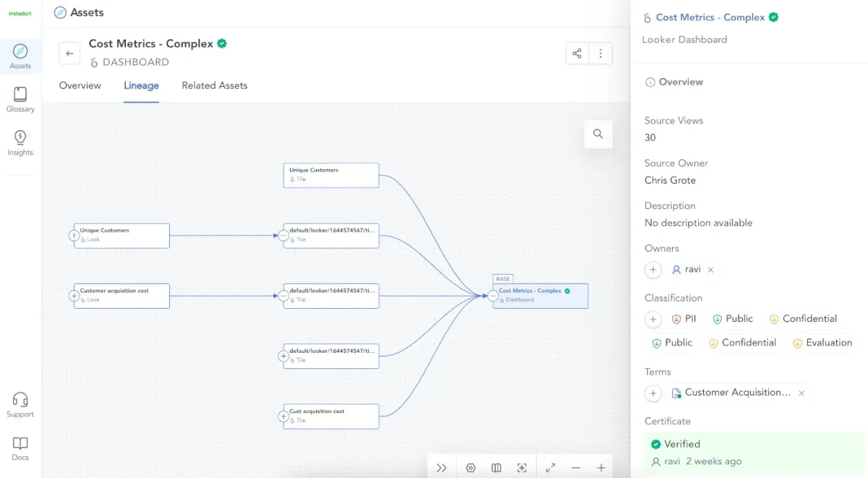This screenshot has width=868, height=478.
Task: Open the Insights sidebar icon
Action: [x=20, y=143]
